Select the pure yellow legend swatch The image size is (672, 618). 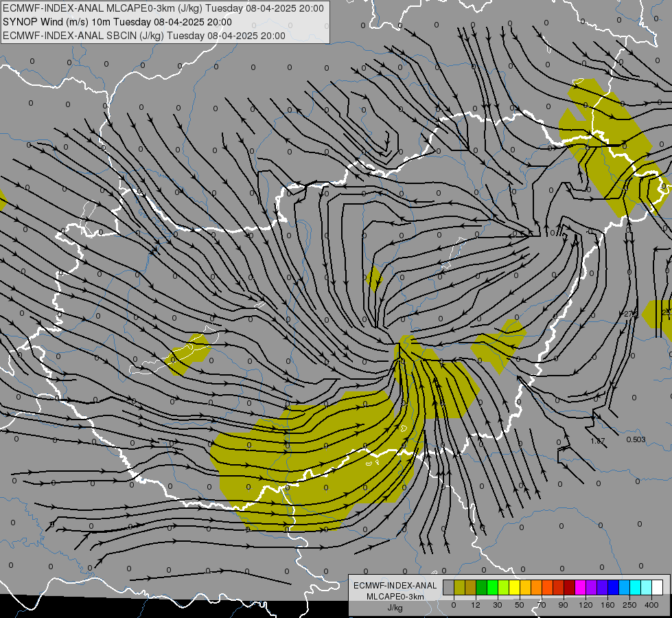[x=515, y=587]
